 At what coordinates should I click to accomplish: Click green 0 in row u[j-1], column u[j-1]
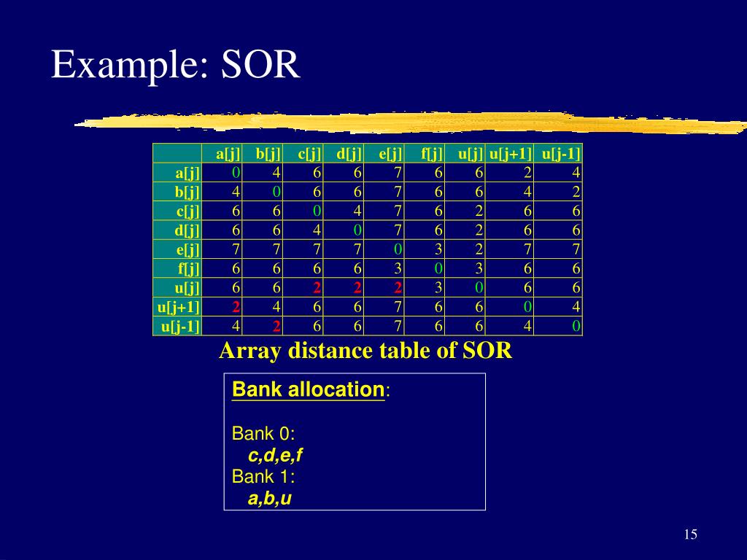point(576,326)
